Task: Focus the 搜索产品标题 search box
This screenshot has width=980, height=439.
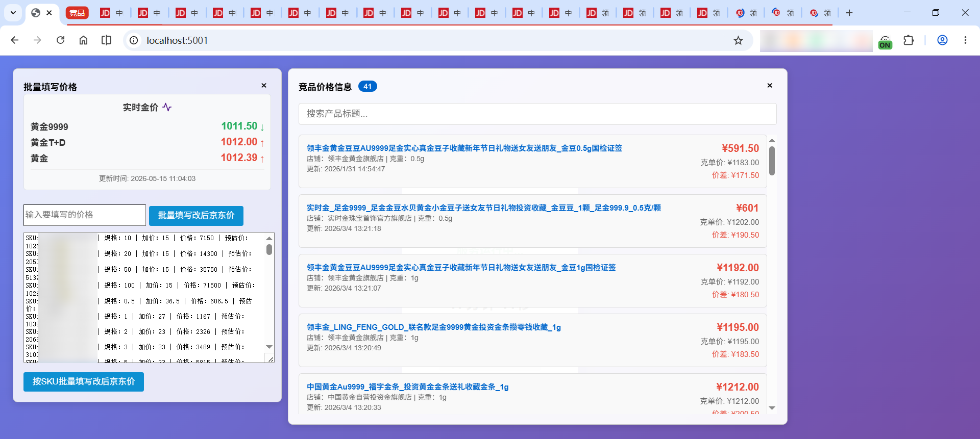Action: pyautogui.click(x=537, y=114)
